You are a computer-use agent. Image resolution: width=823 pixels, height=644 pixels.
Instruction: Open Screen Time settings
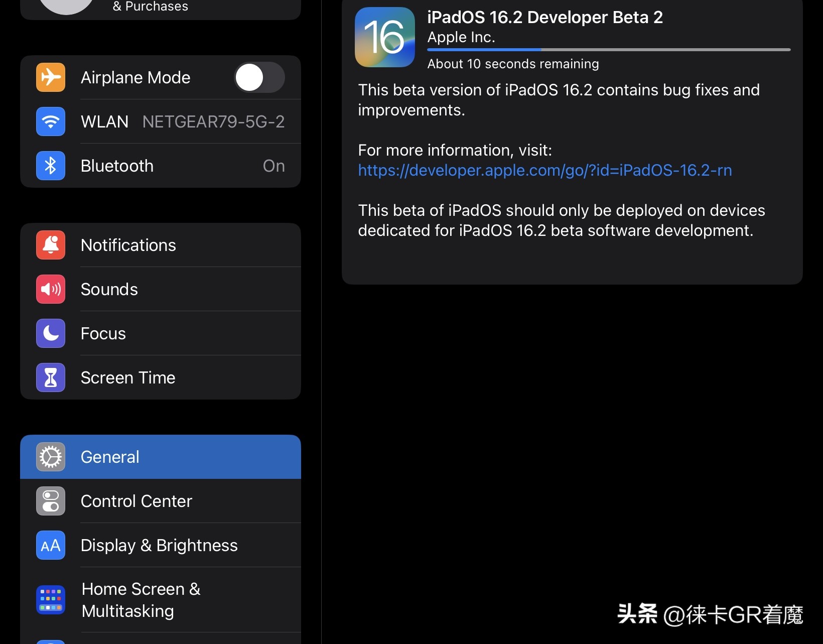[x=161, y=377]
